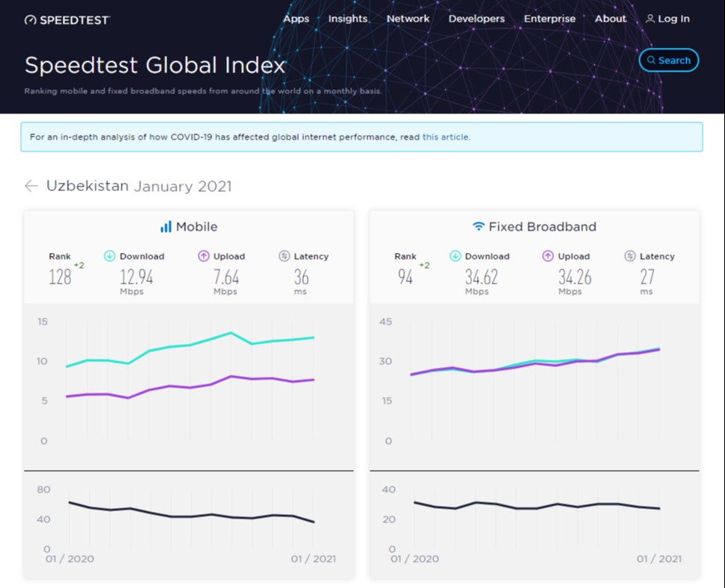This screenshot has width=725, height=588.
Task: Click the Mobile latency icon
Action: [x=284, y=256]
